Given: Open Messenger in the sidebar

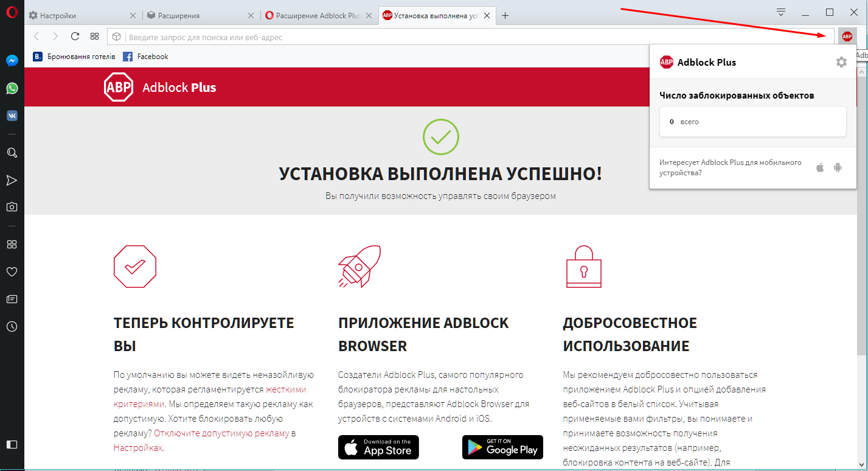Looking at the screenshot, I should (12, 61).
